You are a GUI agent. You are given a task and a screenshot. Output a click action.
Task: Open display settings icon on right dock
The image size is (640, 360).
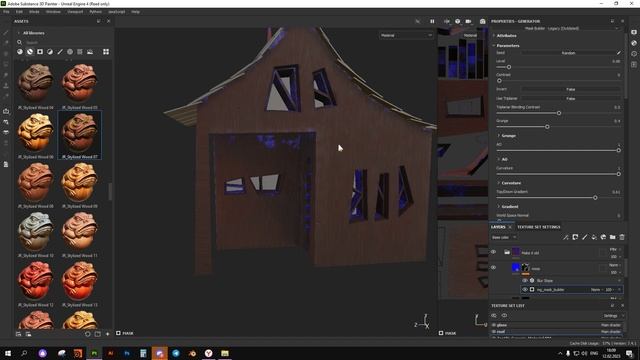coord(634,32)
